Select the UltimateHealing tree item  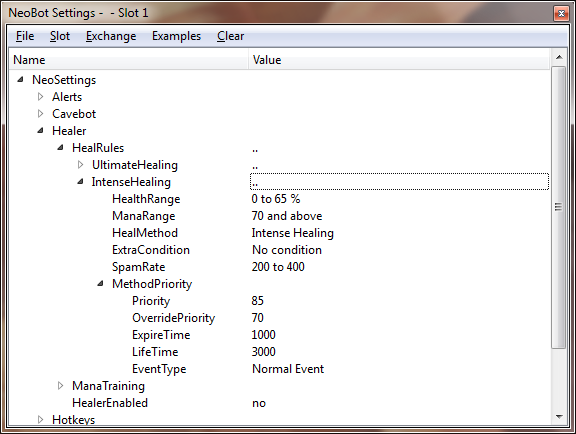[x=135, y=165]
